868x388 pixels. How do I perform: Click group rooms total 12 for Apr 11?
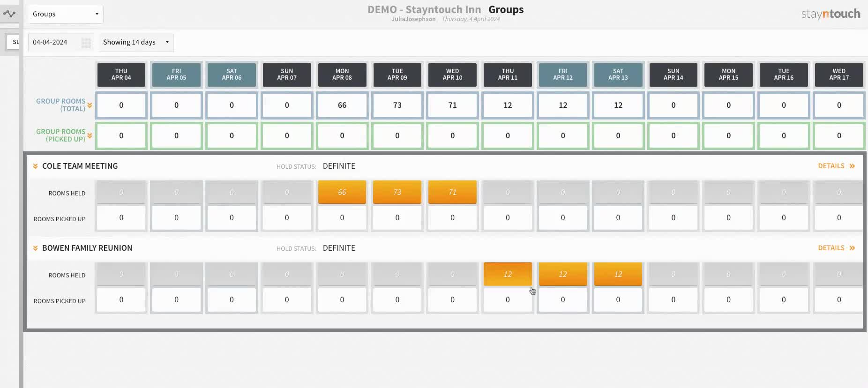(x=508, y=105)
